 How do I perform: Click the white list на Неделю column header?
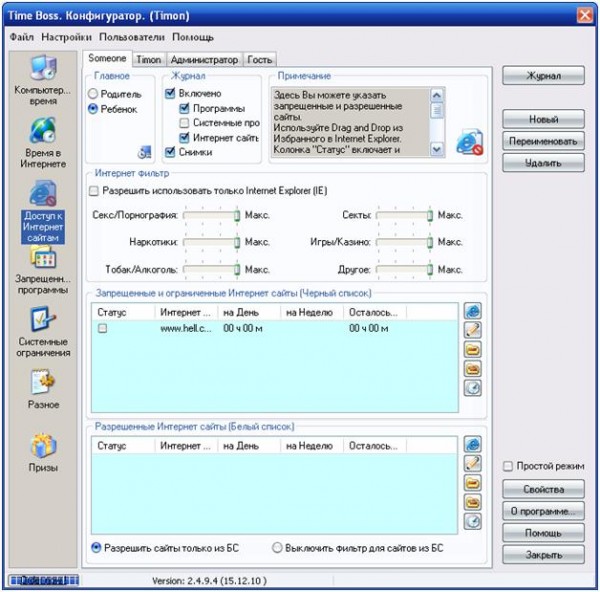point(311,446)
